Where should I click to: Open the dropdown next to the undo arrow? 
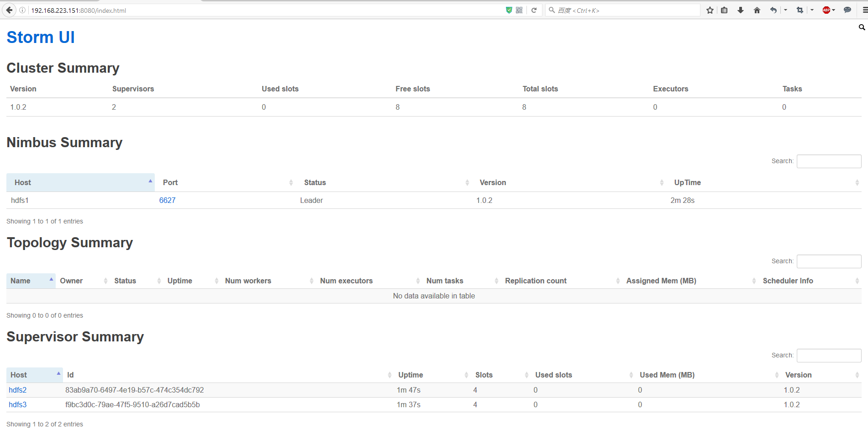pyautogui.click(x=785, y=10)
